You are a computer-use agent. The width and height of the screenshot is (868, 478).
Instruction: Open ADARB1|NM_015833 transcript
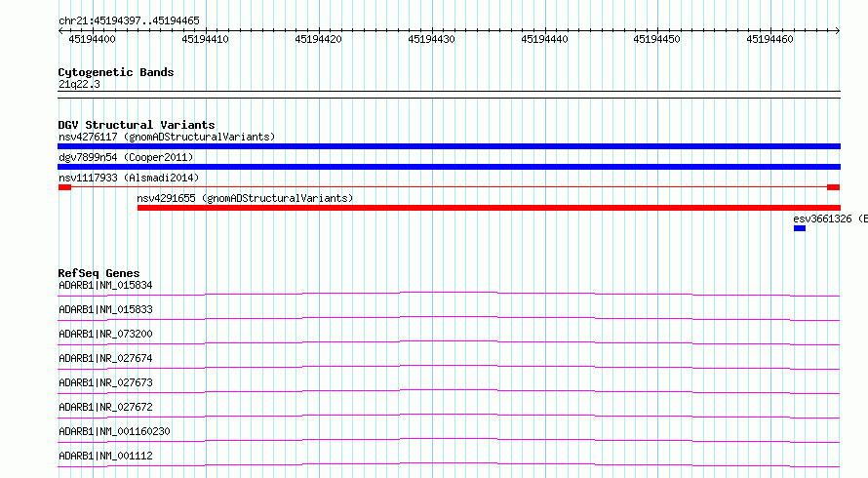(105, 309)
